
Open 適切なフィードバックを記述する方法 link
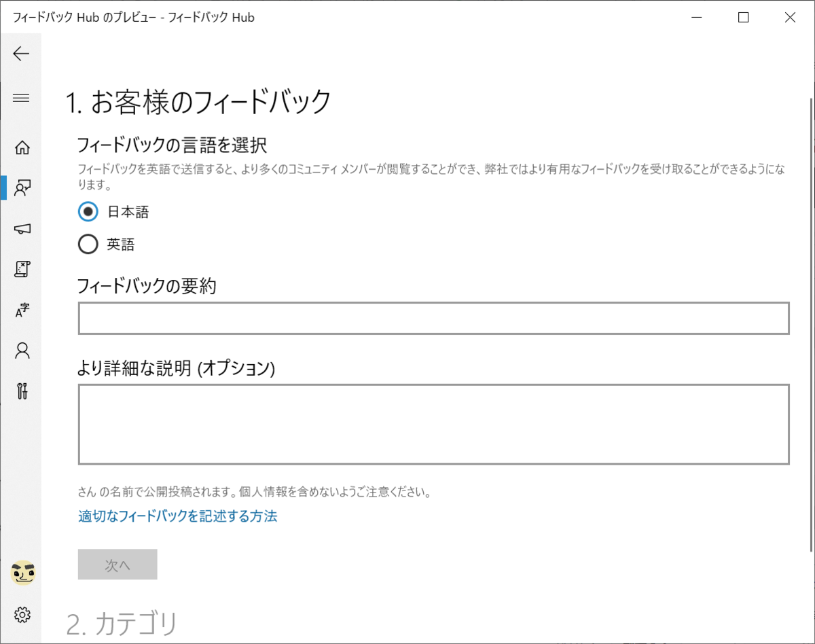pyautogui.click(x=178, y=516)
